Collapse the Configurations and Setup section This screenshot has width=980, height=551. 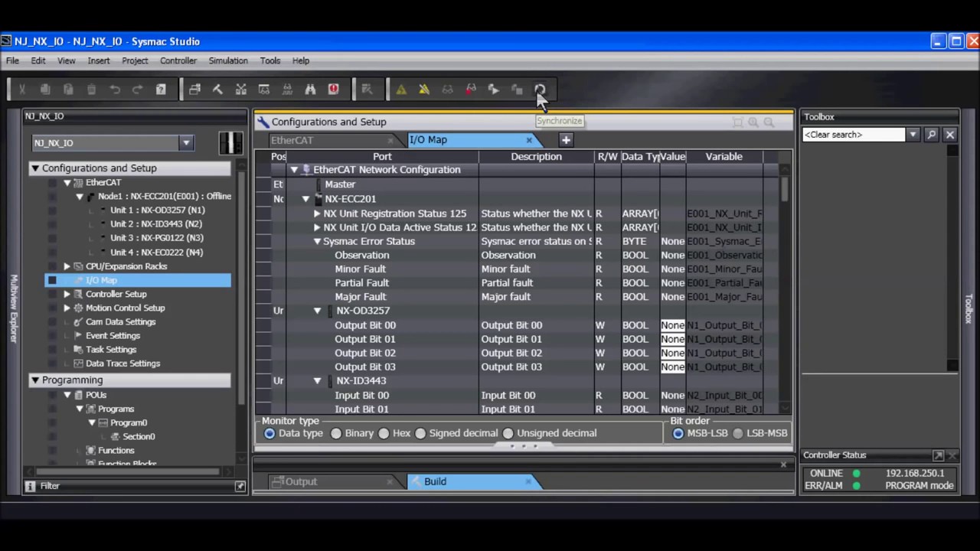tap(35, 168)
